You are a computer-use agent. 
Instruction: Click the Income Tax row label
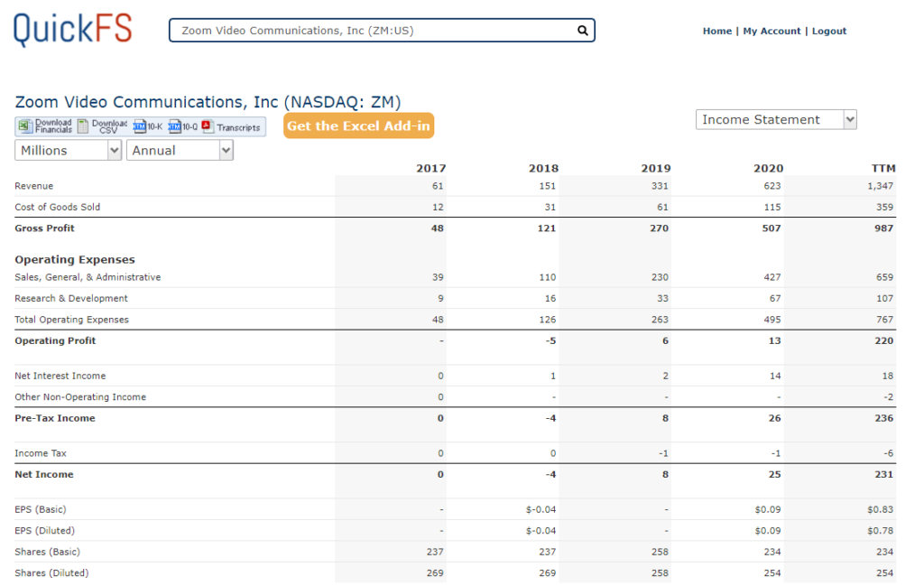41,453
